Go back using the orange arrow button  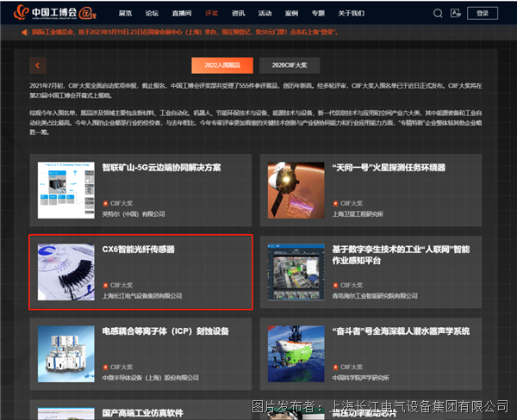tap(38, 65)
